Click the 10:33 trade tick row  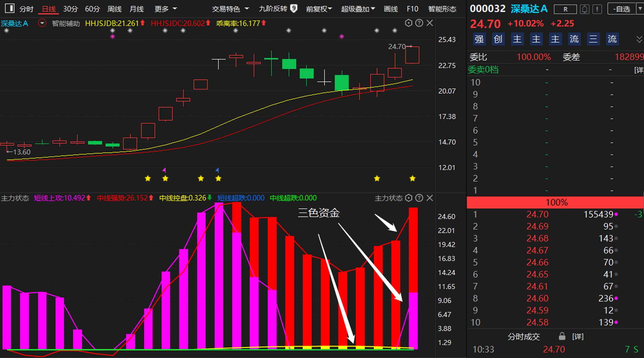point(555,349)
